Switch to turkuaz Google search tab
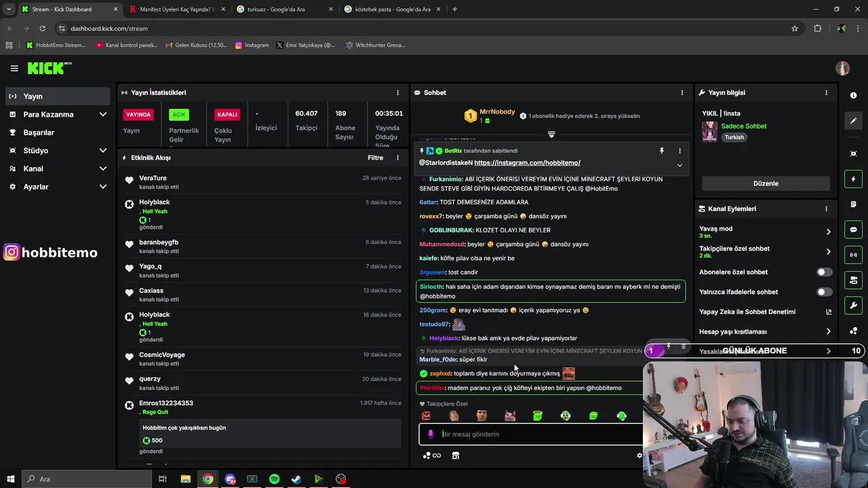Screen dimensions: 868x488 click(x=283, y=9)
